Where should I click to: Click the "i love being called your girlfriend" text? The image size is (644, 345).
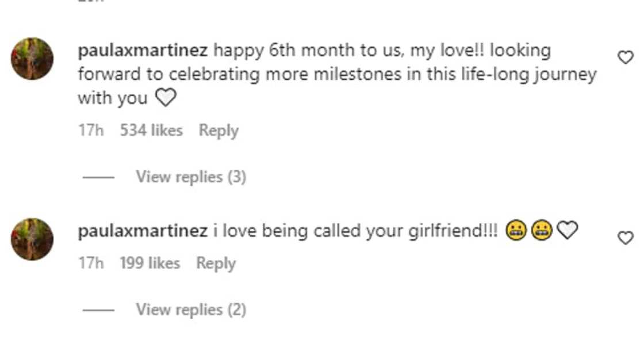[356, 231]
